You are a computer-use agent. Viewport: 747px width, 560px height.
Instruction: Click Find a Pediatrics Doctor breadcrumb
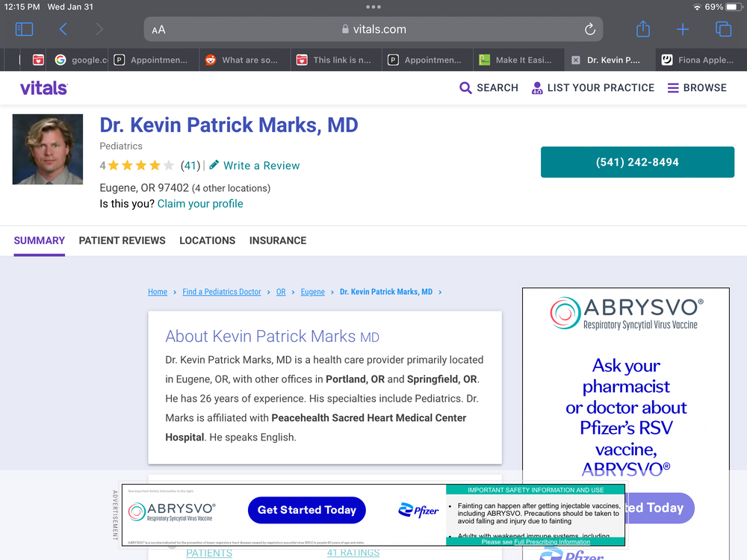coord(222,292)
